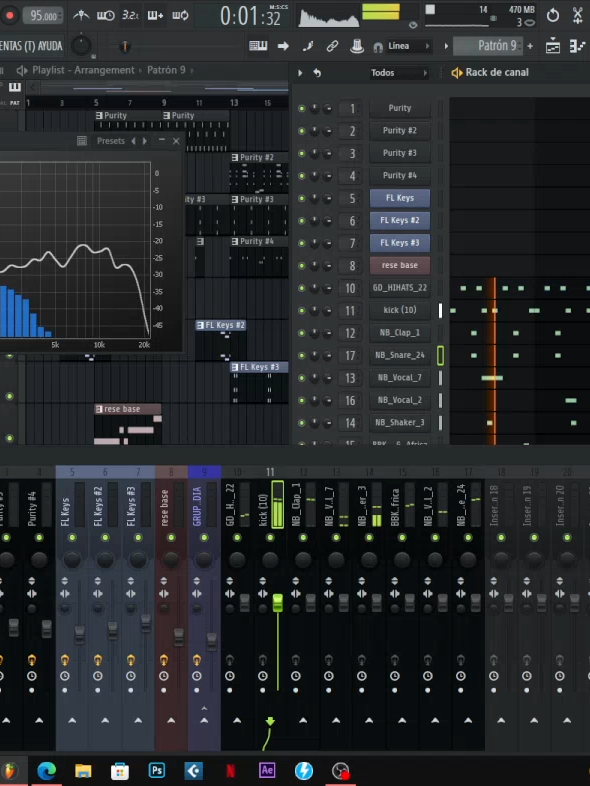Screen dimensions: 590x786
Task: Click the pan knob on GRUP_DIA mixer track
Action: tap(204, 560)
